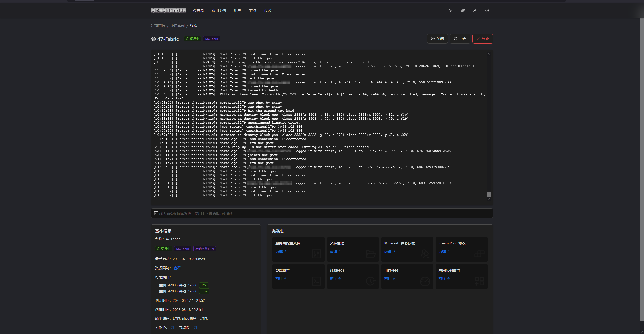Click the terminal prompt icon in command box
The image size is (644, 334).
click(156, 213)
